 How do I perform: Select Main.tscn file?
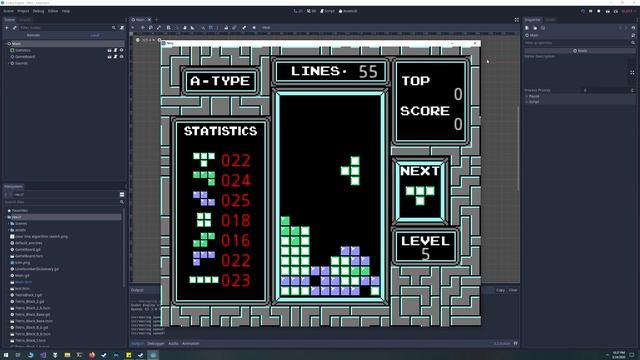[x=23, y=282]
